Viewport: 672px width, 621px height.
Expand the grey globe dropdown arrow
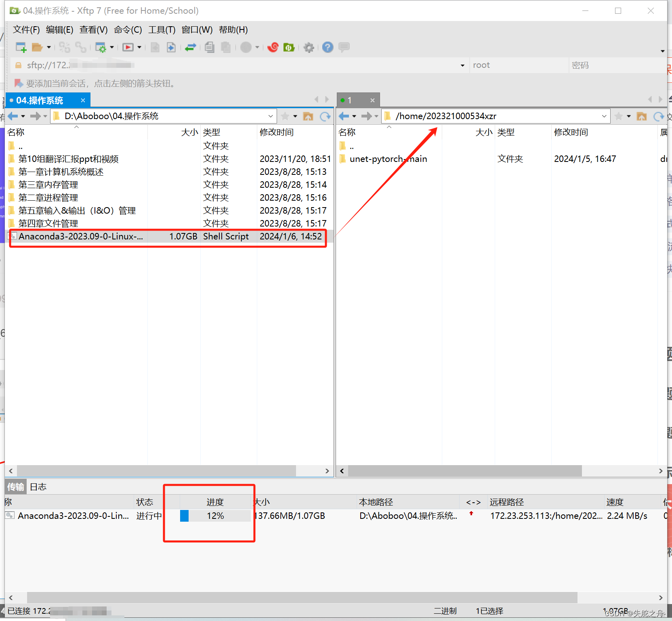(x=257, y=47)
